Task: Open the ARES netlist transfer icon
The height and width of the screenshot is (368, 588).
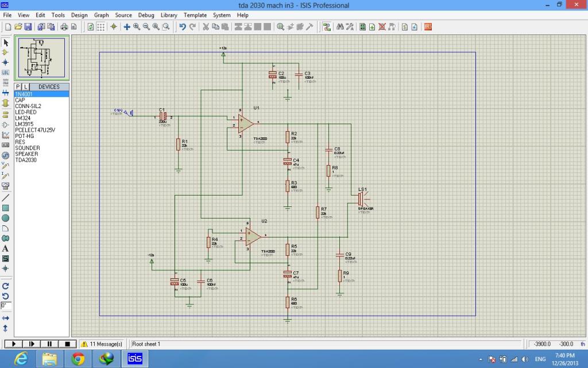Action: coord(428,26)
